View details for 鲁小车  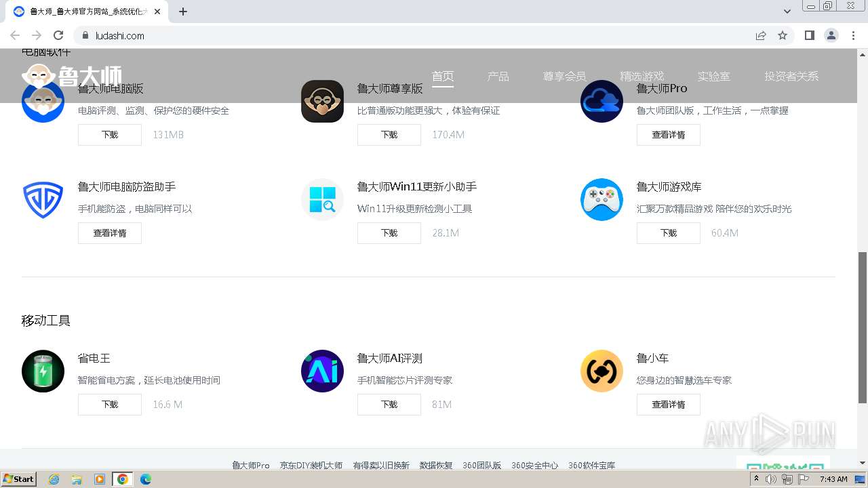(669, 405)
